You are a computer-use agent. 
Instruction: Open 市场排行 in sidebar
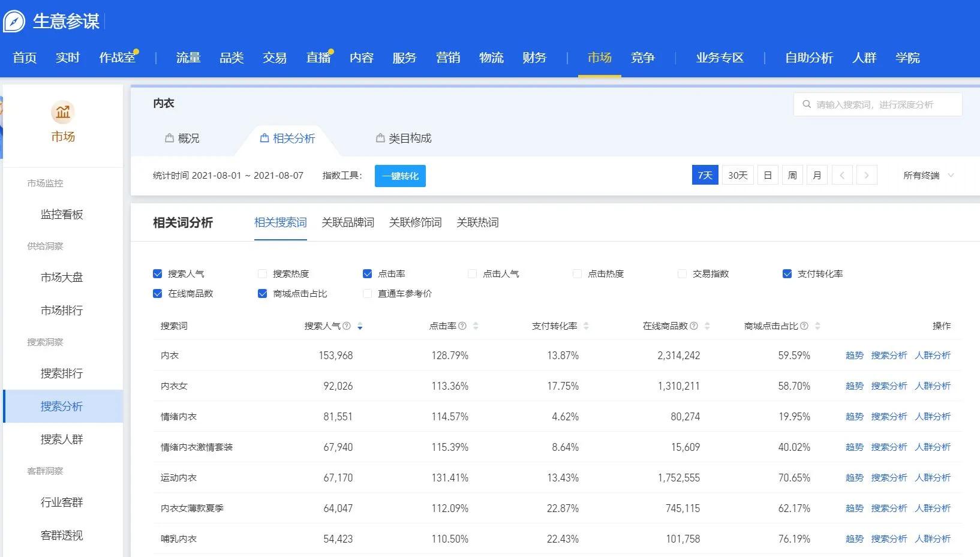(x=62, y=311)
